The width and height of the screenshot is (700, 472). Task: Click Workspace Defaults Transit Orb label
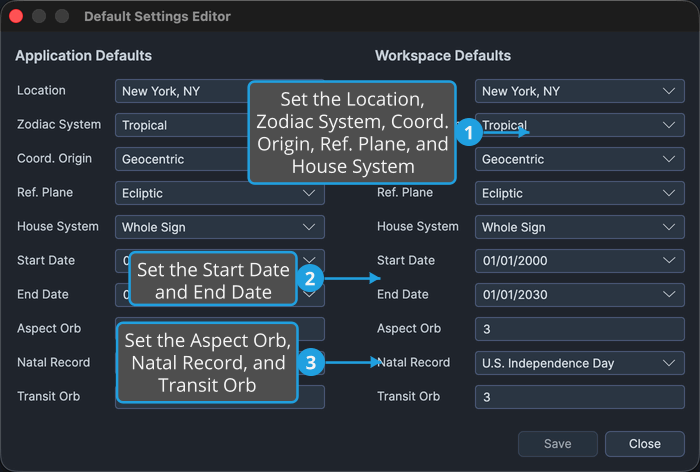coord(408,396)
